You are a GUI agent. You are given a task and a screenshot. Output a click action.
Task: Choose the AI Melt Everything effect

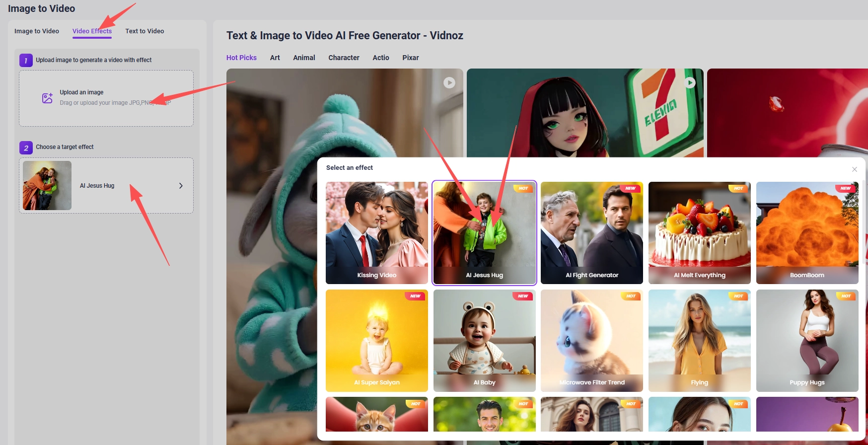point(700,233)
